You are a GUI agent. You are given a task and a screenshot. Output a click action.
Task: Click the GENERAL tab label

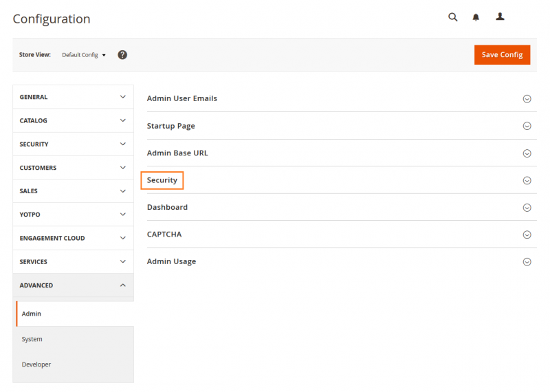click(x=33, y=97)
